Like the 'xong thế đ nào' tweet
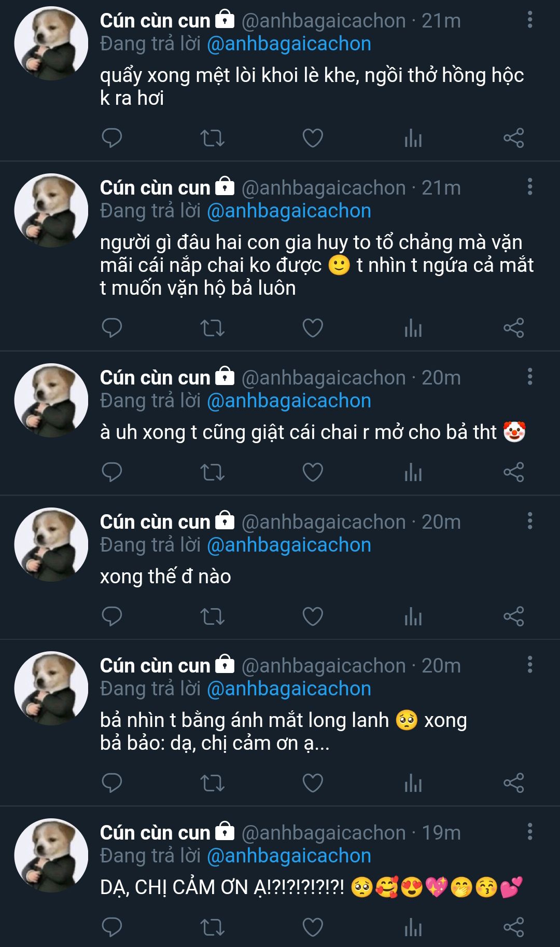560x947 pixels. pyautogui.click(x=313, y=616)
